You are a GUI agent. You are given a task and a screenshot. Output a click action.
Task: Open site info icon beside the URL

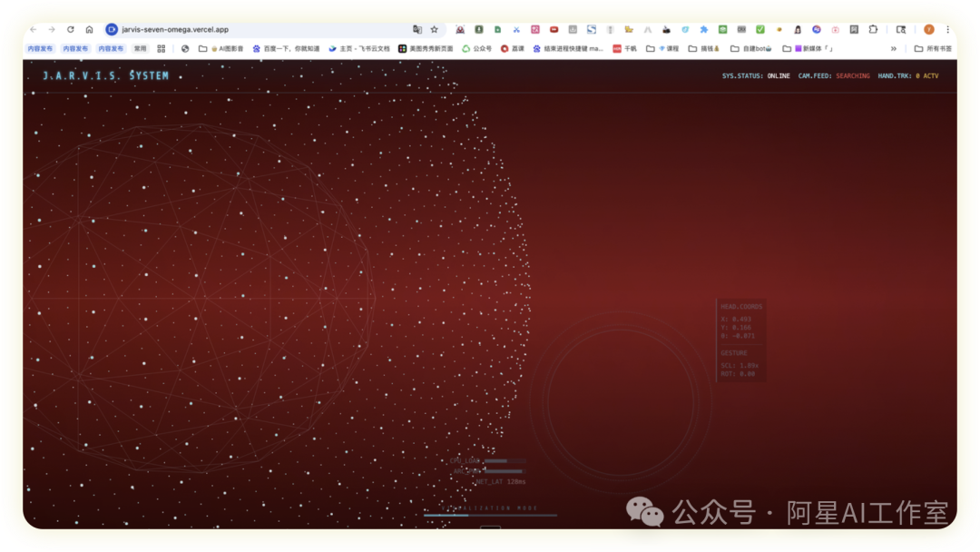click(x=112, y=29)
